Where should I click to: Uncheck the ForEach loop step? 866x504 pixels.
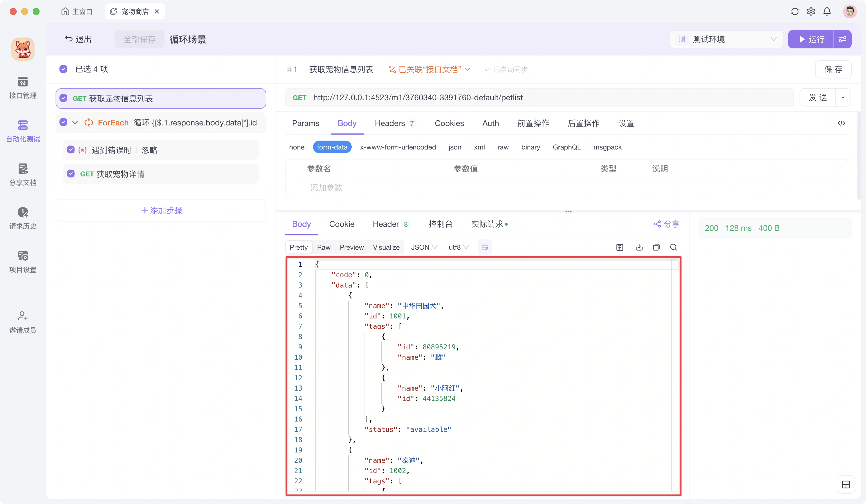(63, 122)
